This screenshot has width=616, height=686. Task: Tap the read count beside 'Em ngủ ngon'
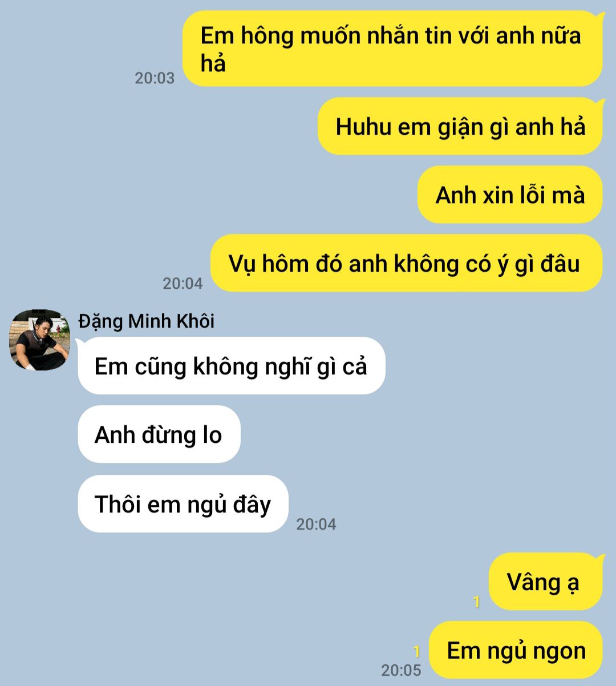click(417, 651)
